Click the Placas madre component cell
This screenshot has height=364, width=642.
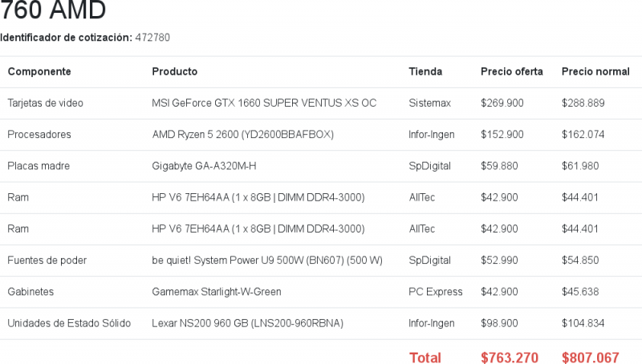pos(39,166)
